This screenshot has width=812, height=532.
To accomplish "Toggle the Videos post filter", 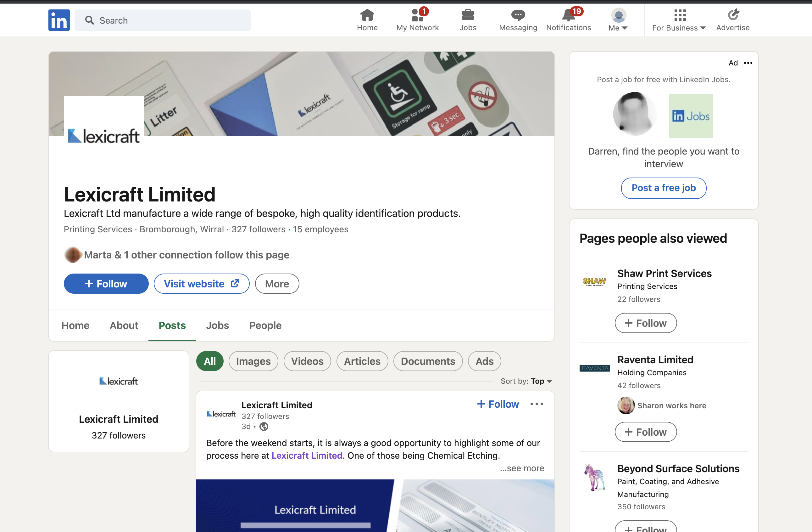I will tap(307, 361).
